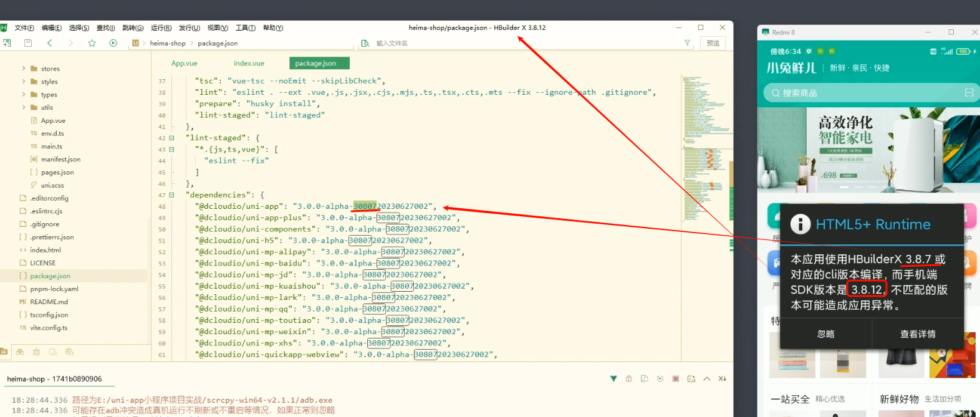
Task: Select package.json in the file tree
Action: click(x=50, y=276)
